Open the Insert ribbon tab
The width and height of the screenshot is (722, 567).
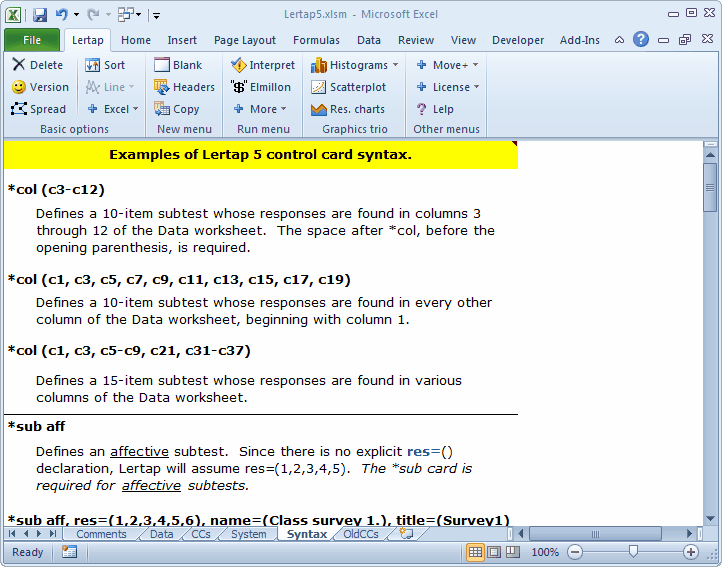182,40
